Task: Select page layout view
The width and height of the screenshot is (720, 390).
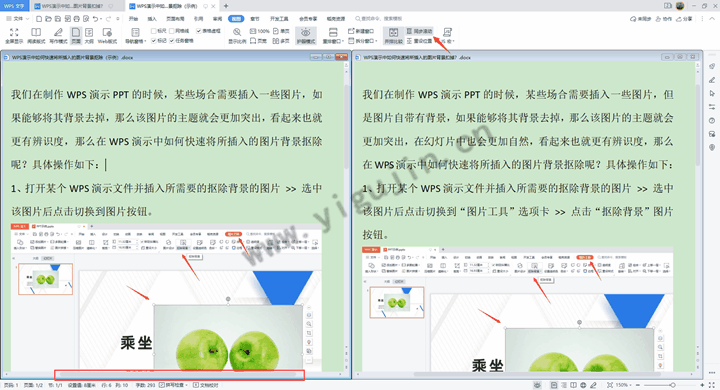Action: (x=76, y=36)
